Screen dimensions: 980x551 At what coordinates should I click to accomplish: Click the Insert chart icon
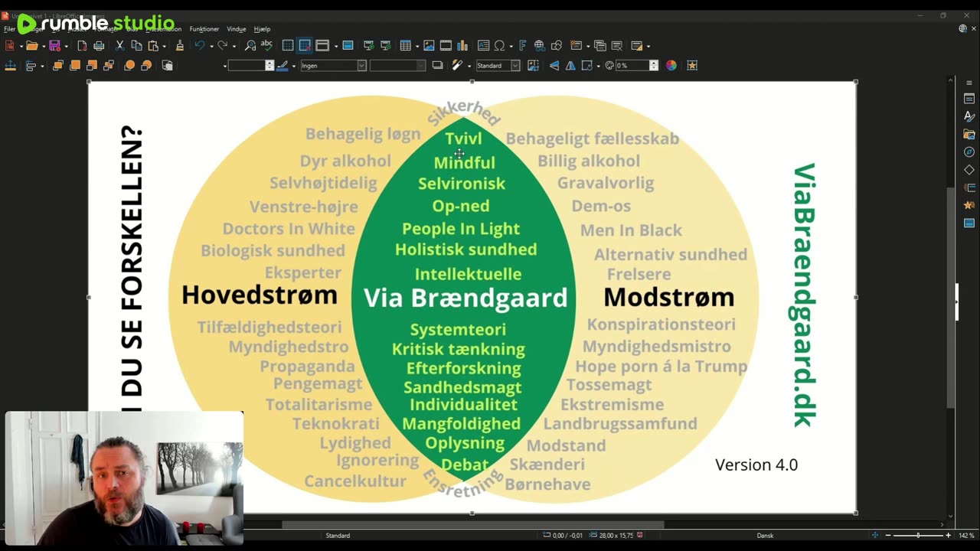(x=462, y=46)
